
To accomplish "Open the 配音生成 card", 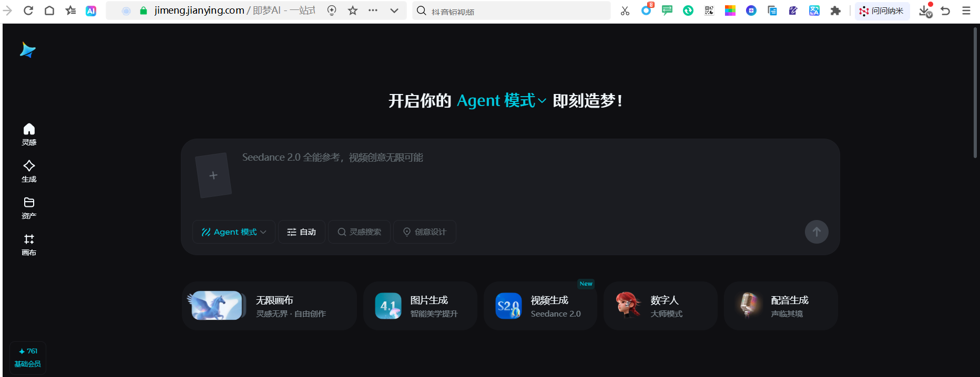I will point(781,306).
